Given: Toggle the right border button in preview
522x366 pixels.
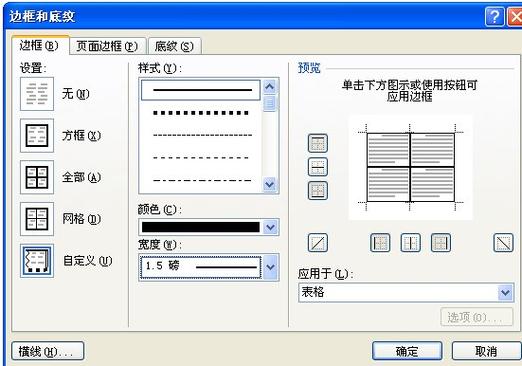Looking at the screenshot, I should [x=441, y=243].
